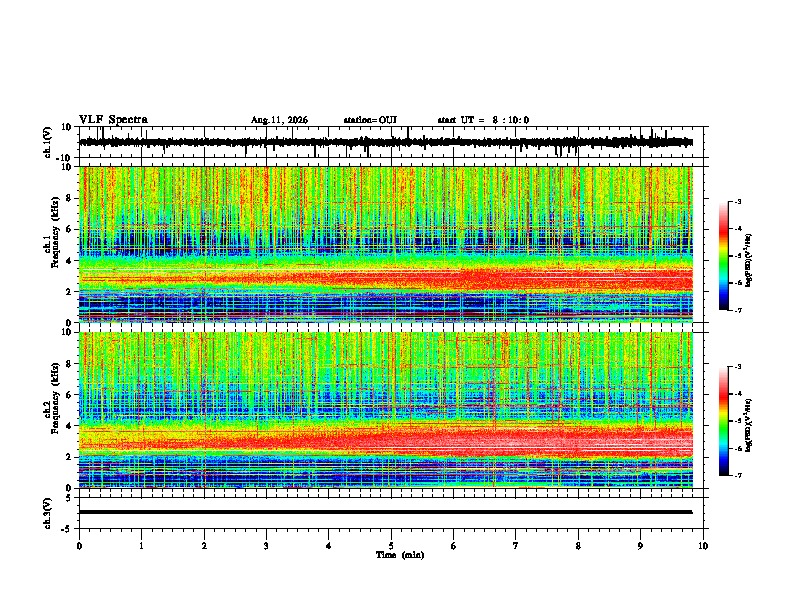Click the '-7' label on ch.2 color bar
Screen dimensions: 792x612
(737, 475)
